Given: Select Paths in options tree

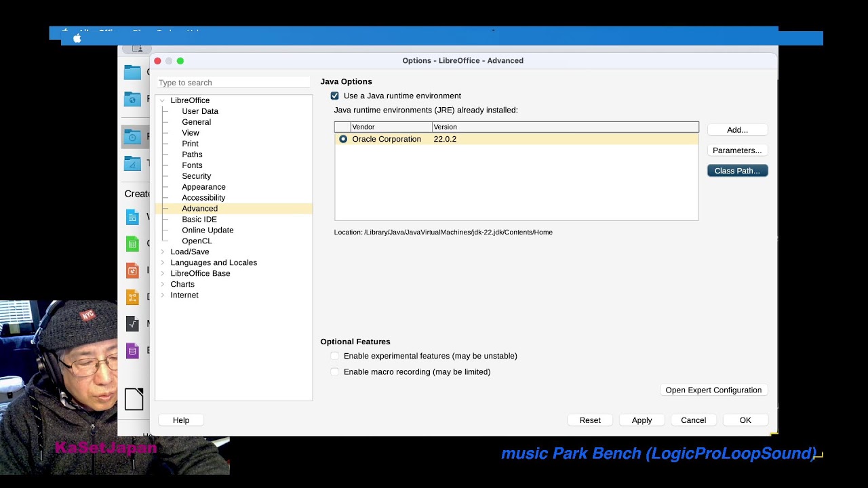Looking at the screenshot, I should coord(192,155).
